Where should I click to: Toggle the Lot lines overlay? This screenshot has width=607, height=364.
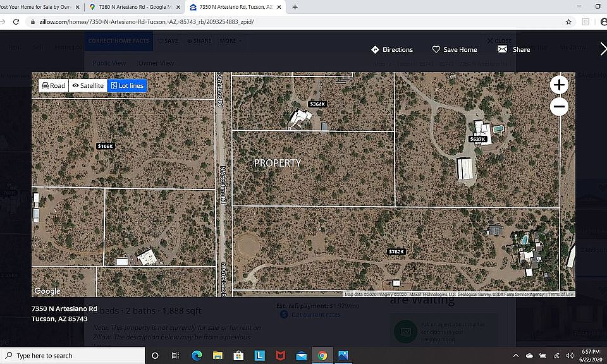tap(127, 85)
